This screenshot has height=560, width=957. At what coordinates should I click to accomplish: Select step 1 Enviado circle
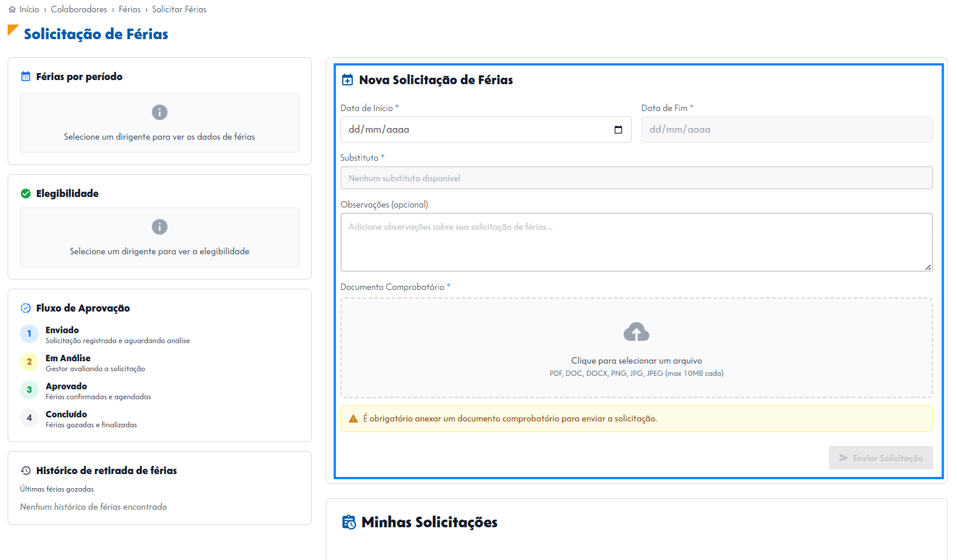(29, 334)
